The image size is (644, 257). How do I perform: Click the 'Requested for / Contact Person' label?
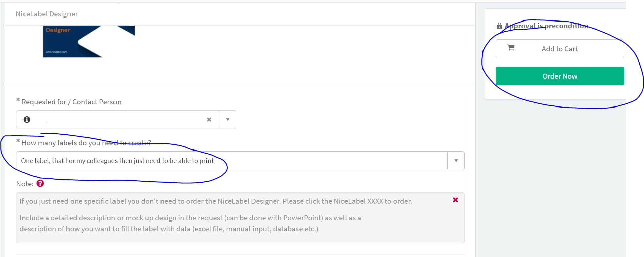[71, 102]
